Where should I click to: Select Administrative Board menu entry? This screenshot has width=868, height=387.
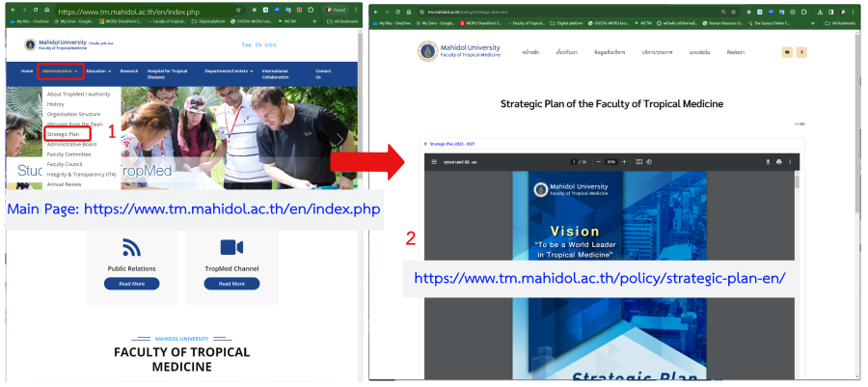coord(71,144)
